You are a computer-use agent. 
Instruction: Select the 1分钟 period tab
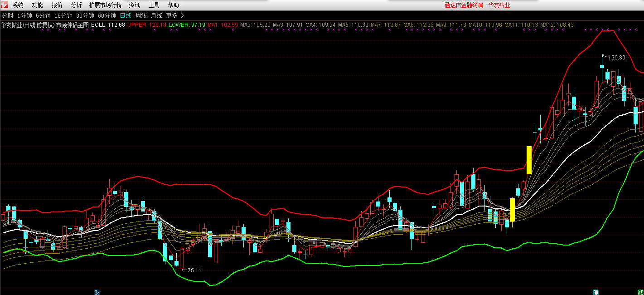(24, 15)
